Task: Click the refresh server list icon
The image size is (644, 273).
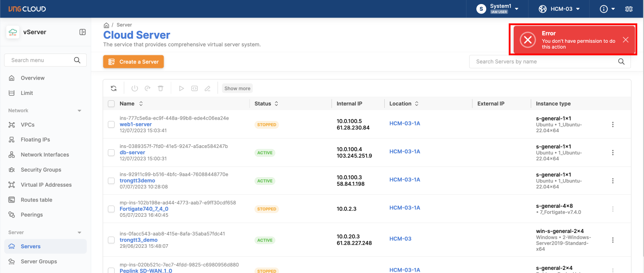Action: click(x=114, y=89)
